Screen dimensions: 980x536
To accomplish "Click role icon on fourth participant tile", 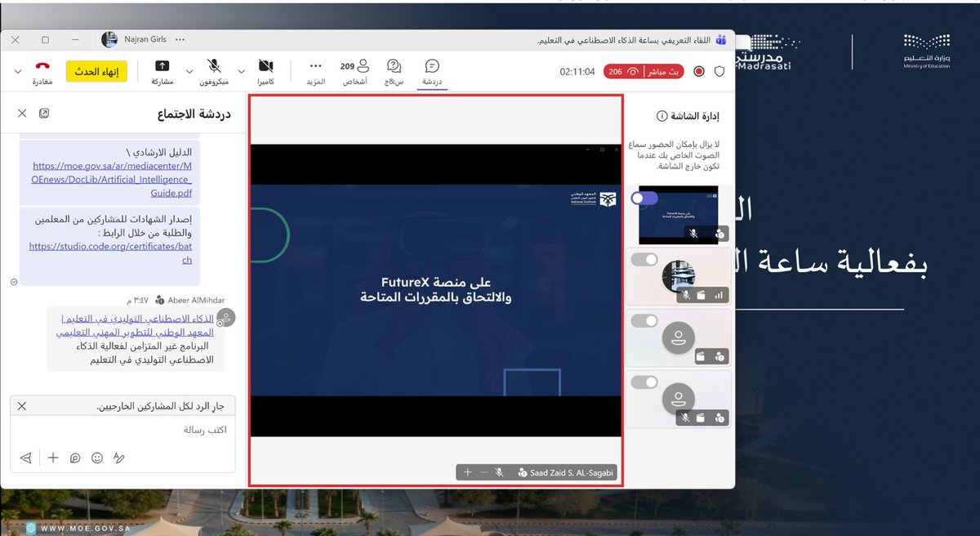I will 719,418.
